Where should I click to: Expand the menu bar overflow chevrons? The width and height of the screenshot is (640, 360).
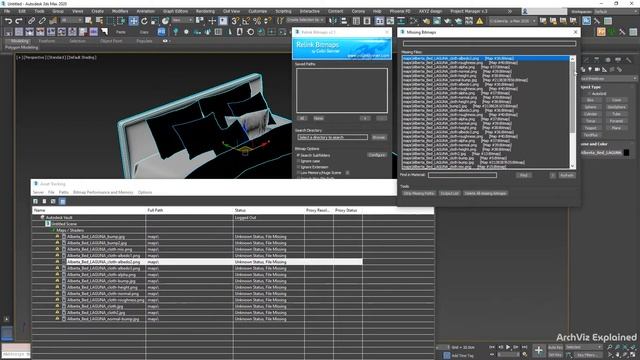509,11
